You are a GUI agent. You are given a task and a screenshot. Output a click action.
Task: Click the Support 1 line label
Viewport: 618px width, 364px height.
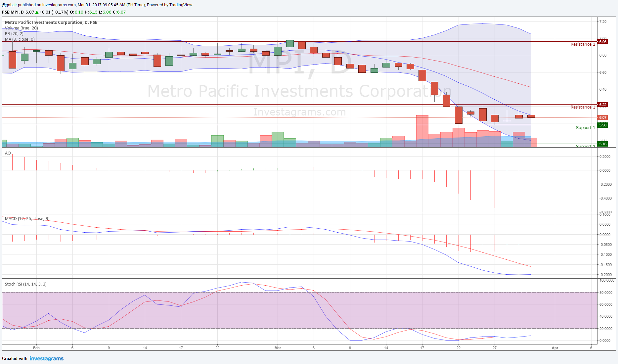click(x=585, y=128)
